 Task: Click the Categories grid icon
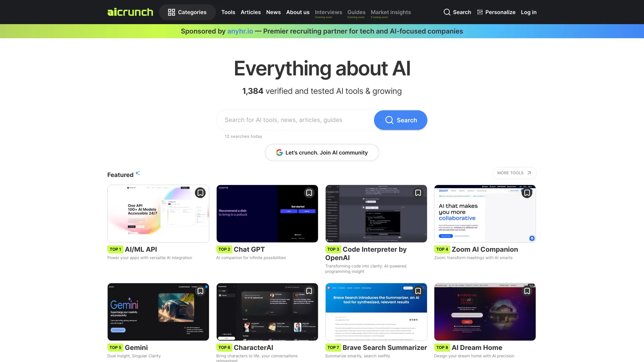[x=171, y=12]
